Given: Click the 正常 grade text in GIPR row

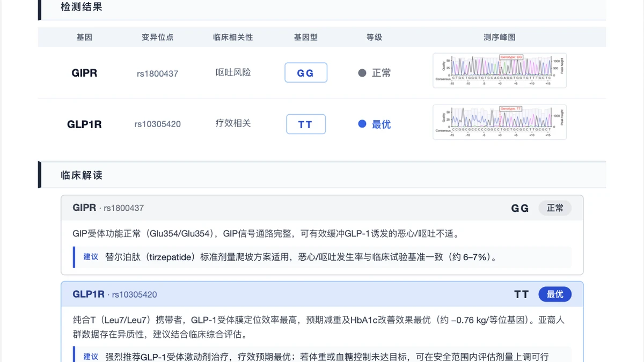Looking at the screenshot, I should (x=382, y=73).
